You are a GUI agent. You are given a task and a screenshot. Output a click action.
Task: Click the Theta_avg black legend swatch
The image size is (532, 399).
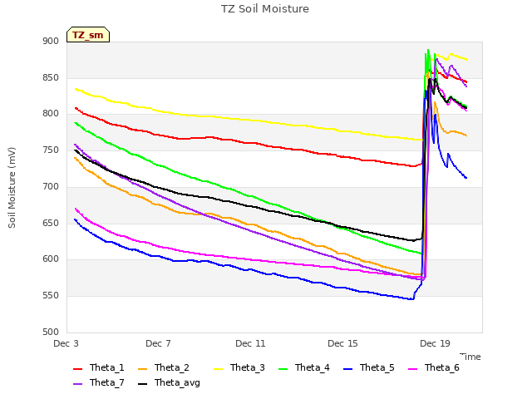[x=142, y=384]
